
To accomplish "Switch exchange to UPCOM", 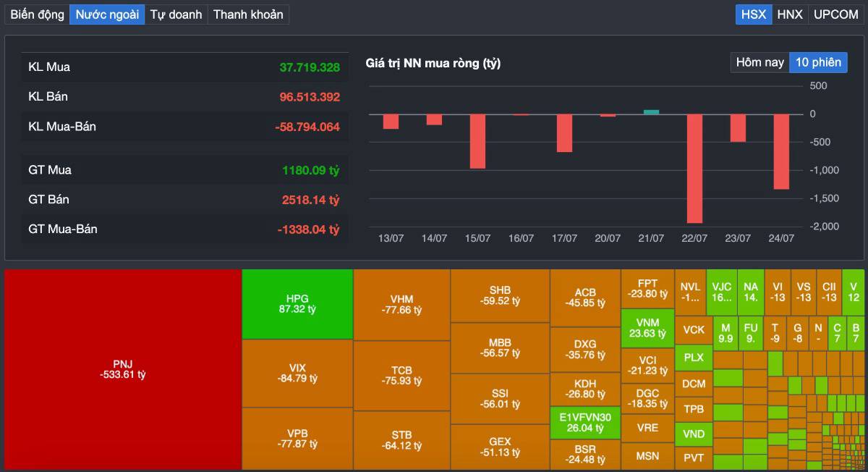I will (835, 14).
